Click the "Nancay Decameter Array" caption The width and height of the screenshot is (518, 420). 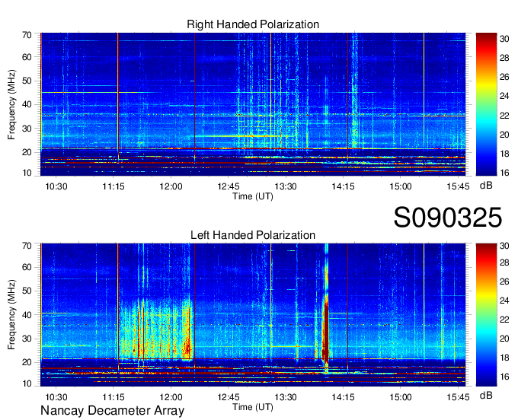(112, 410)
